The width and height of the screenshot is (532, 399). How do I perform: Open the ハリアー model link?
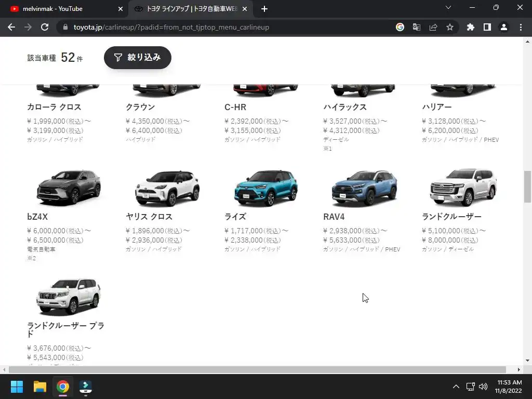pos(436,107)
